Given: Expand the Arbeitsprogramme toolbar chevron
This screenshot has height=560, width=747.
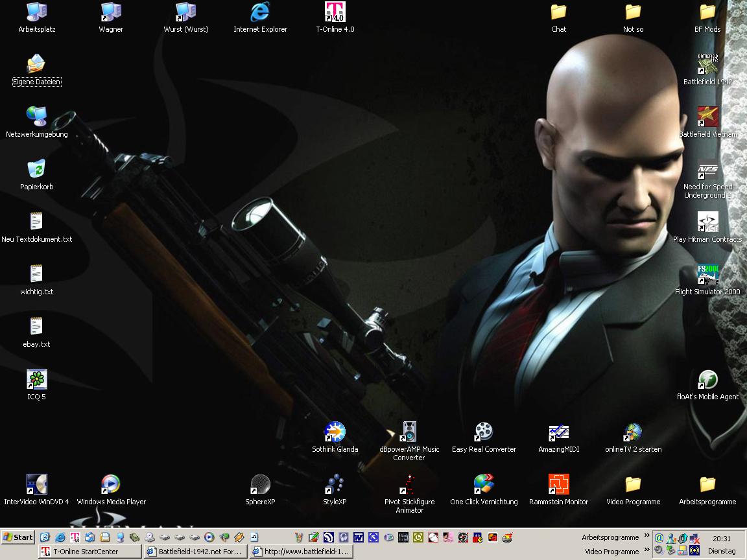Looking at the screenshot, I should (x=646, y=535).
